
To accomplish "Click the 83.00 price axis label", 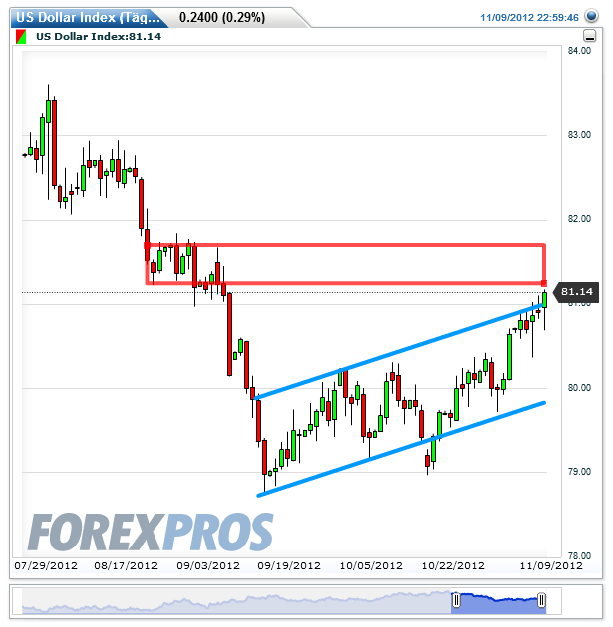I will point(579,135).
